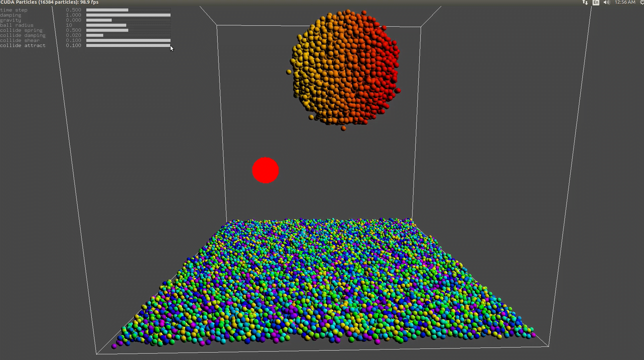
Task: Click the gravity value 0.000
Action: (x=73, y=20)
